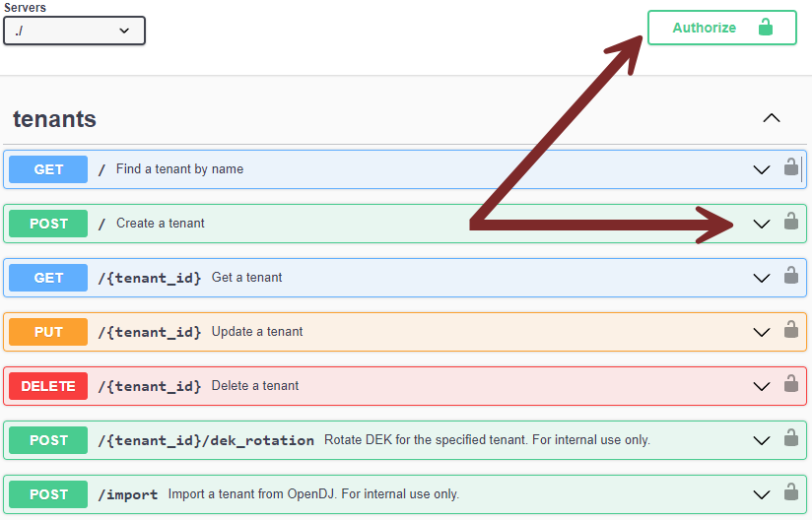Expand the Get a tenant chevron
812x520 pixels.
pyautogui.click(x=761, y=279)
